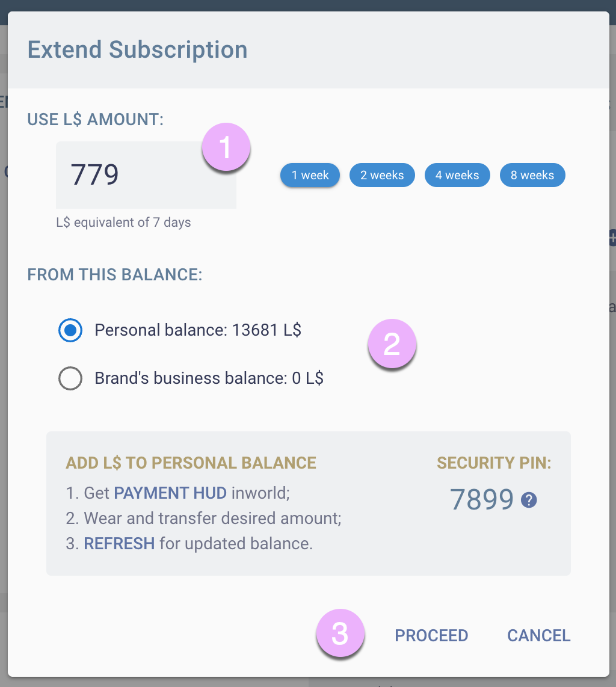Image resolution: width=616 pixels, height=687 pixels.
Task: Click the security PIN number 7899
Action: [x=482, y=500]
